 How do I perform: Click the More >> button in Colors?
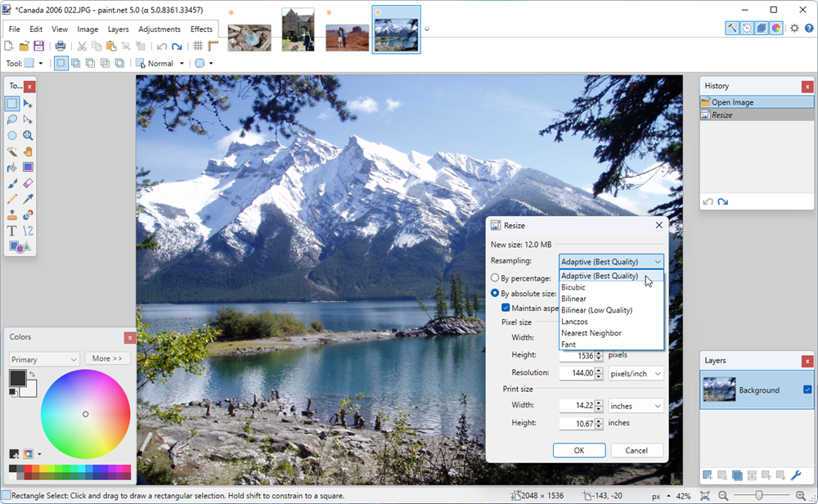pyautogui.click(x=107, y=358)
